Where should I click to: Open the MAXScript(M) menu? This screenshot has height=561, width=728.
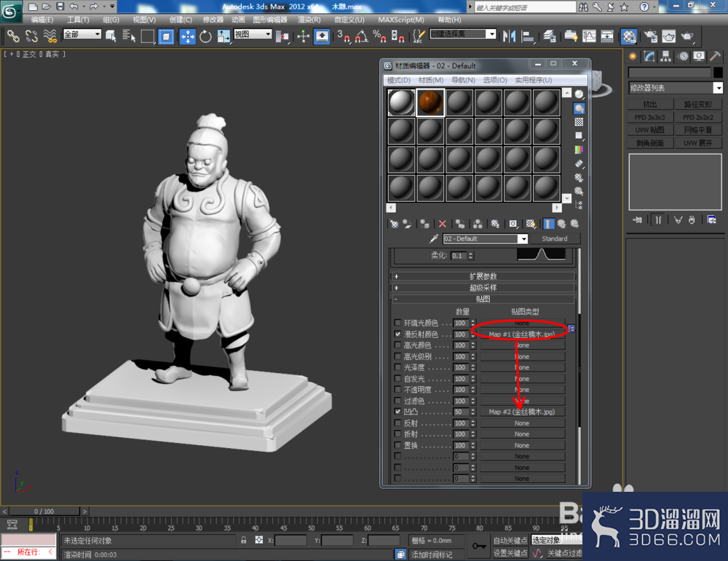pyautogui.click(x=401, y=20)
